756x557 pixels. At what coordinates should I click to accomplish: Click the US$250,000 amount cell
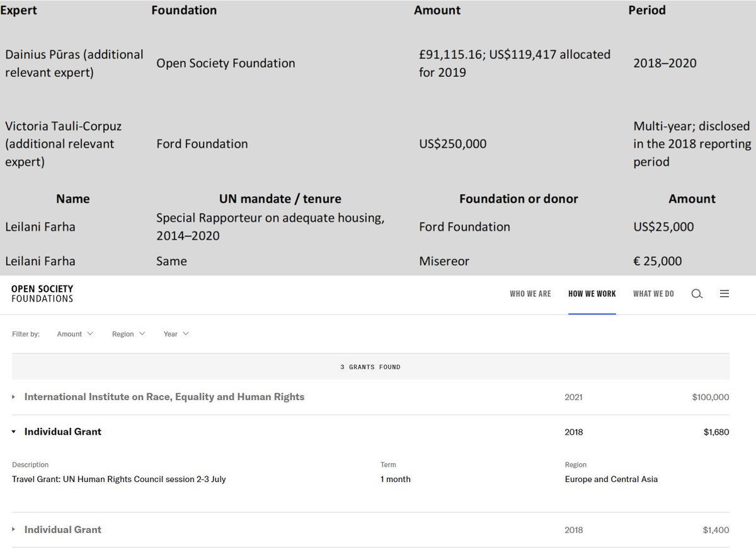pos(453,144)
